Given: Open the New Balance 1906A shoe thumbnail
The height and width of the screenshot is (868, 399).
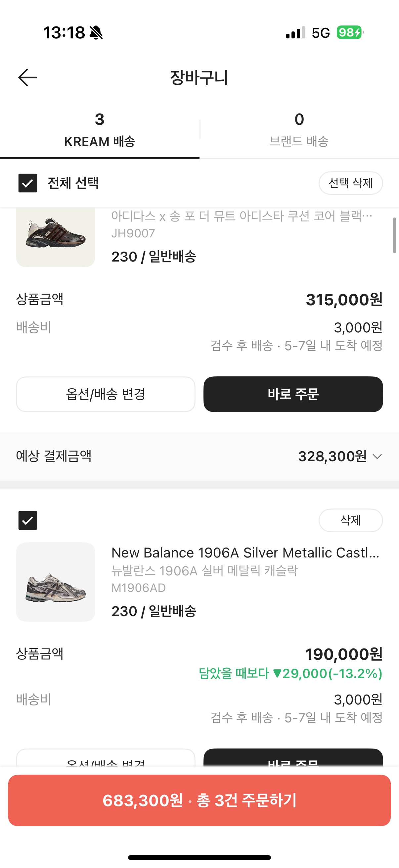Looking at the screenshot, I should [56, 582].
